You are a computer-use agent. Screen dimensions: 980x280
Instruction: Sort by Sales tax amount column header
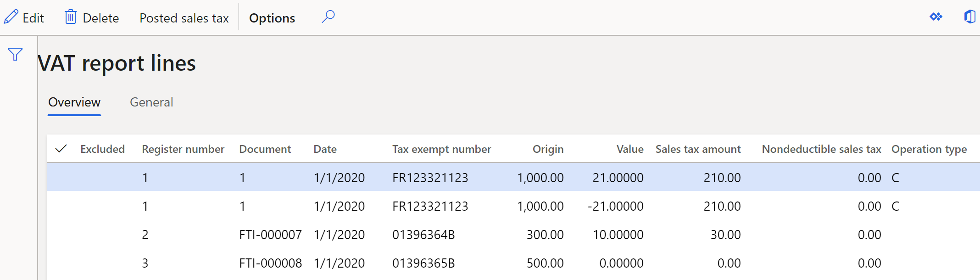[698, 149]
